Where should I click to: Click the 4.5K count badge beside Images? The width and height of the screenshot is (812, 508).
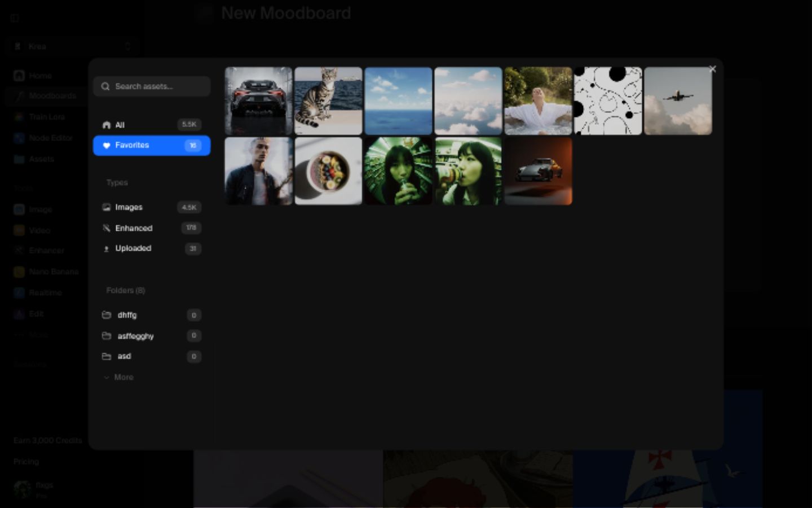pyautogui.click(x=189, y=207)
